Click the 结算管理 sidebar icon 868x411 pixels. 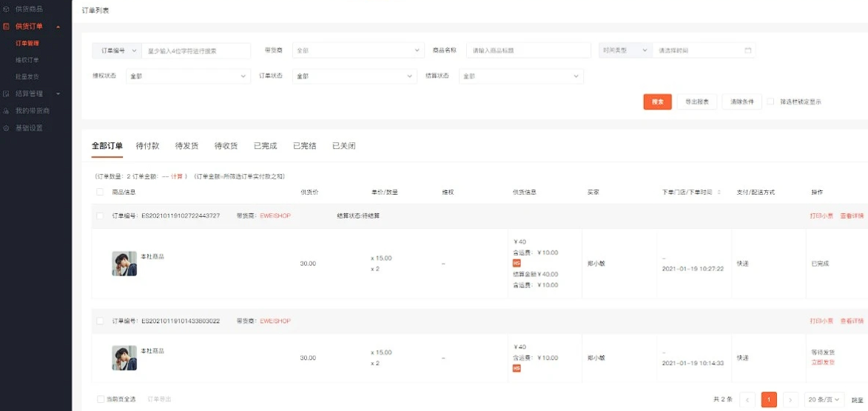[x=6, y=93]
